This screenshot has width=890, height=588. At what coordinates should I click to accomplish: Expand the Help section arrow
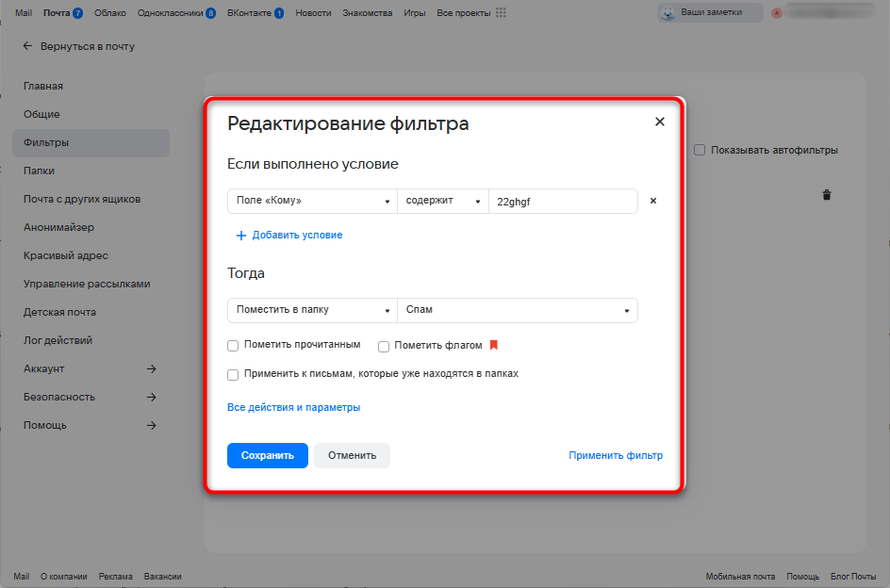click(x=151, y=425)
